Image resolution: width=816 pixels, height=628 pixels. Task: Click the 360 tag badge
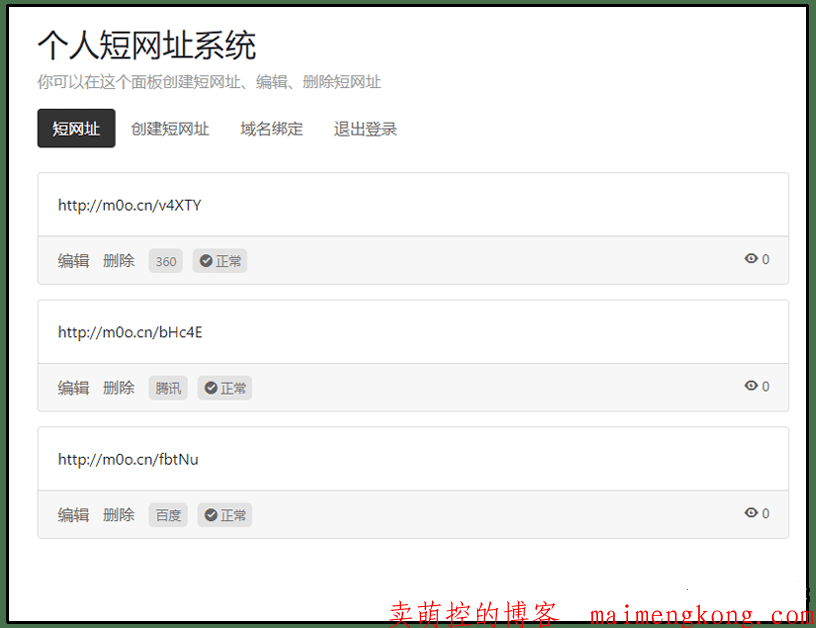coord(166,261)
